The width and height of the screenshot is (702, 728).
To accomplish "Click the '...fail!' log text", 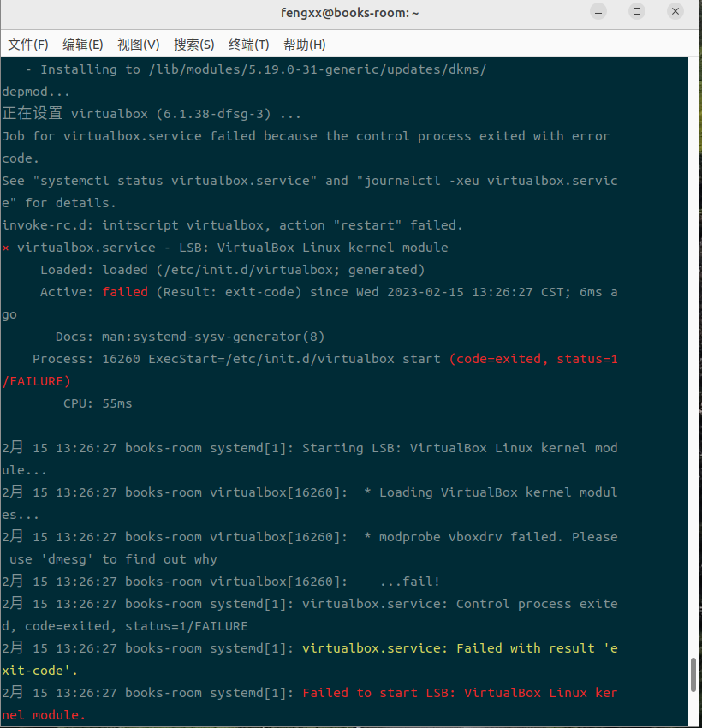I will [x=410, y=582].
